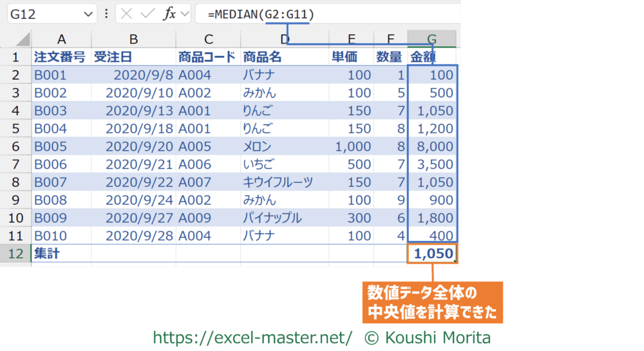
Task: Select column A header
Action: (x=61, y=39)
